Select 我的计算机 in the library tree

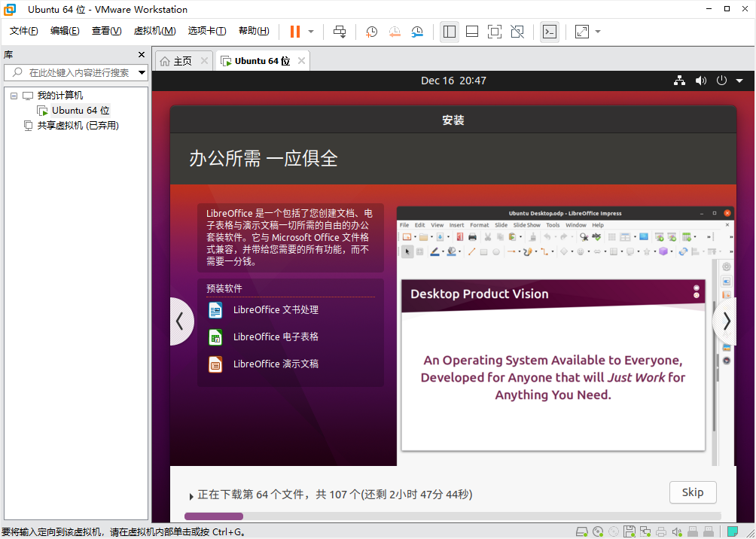59,96
